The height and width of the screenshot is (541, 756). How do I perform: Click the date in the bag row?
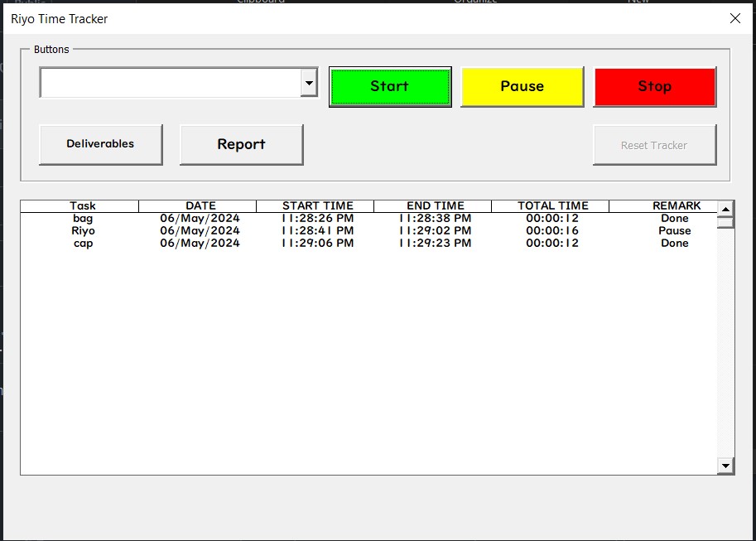tap(200, 219)
